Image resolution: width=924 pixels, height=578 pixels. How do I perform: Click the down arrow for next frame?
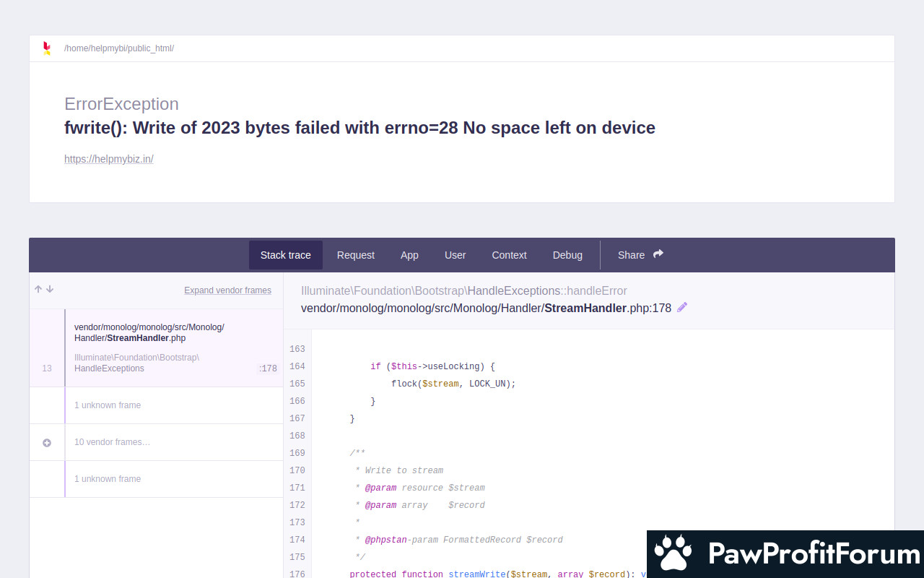[x=50, y=289]
